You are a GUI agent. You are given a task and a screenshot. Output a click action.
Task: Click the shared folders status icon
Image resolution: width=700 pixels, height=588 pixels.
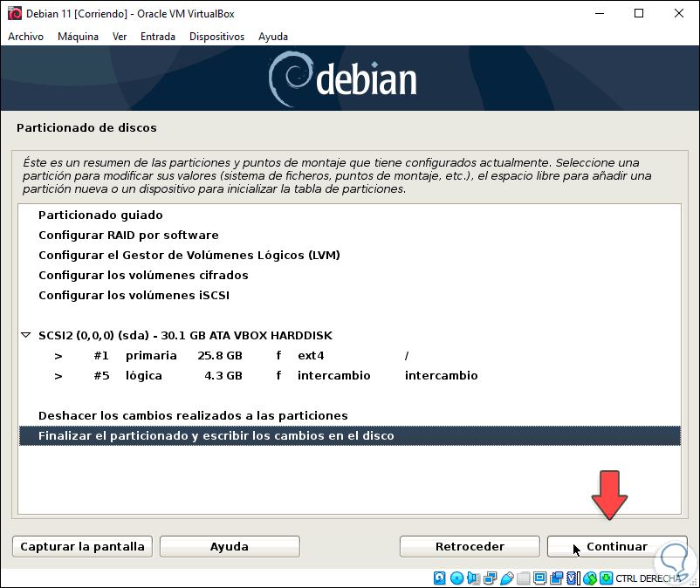523,578
